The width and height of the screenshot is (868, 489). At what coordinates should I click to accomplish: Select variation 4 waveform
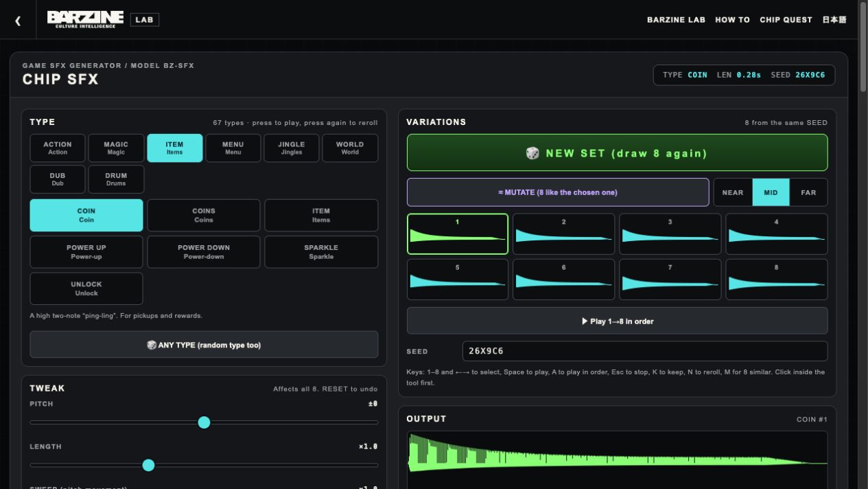(x=777, y=234)
